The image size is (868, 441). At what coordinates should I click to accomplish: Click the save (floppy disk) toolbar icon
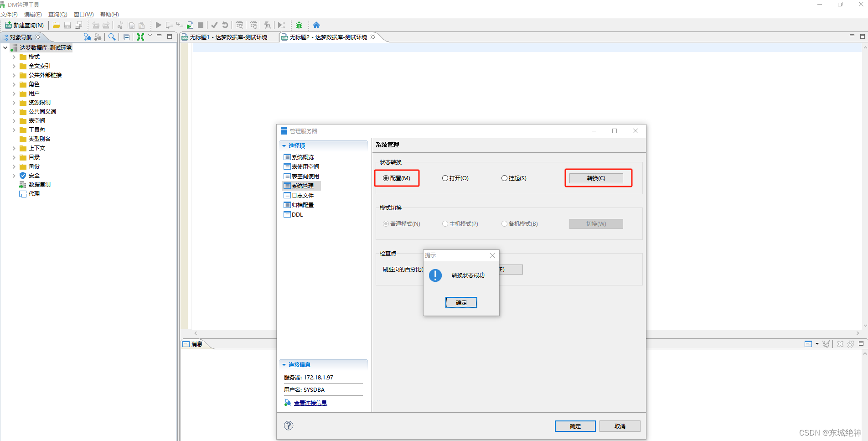tap(67, 25)
